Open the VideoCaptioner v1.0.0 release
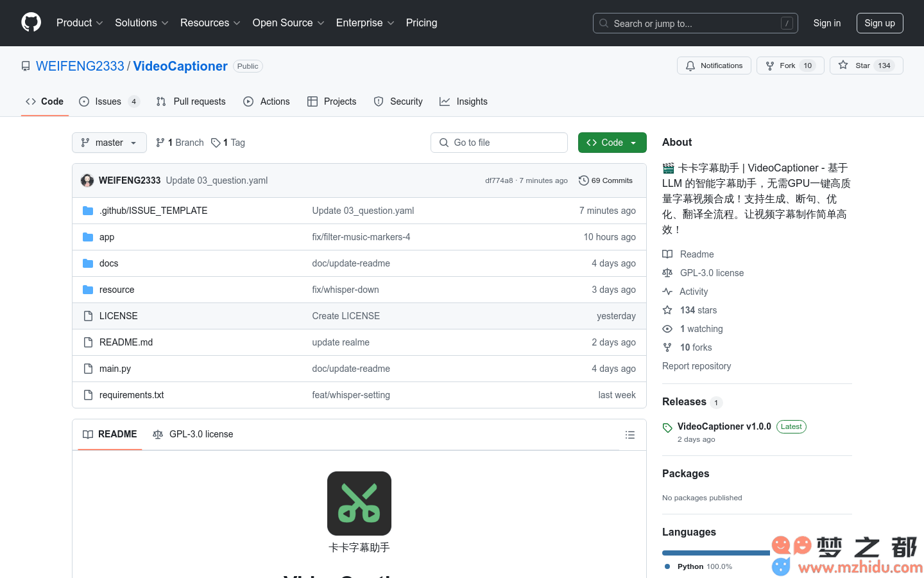 click(x=724, y=426)
